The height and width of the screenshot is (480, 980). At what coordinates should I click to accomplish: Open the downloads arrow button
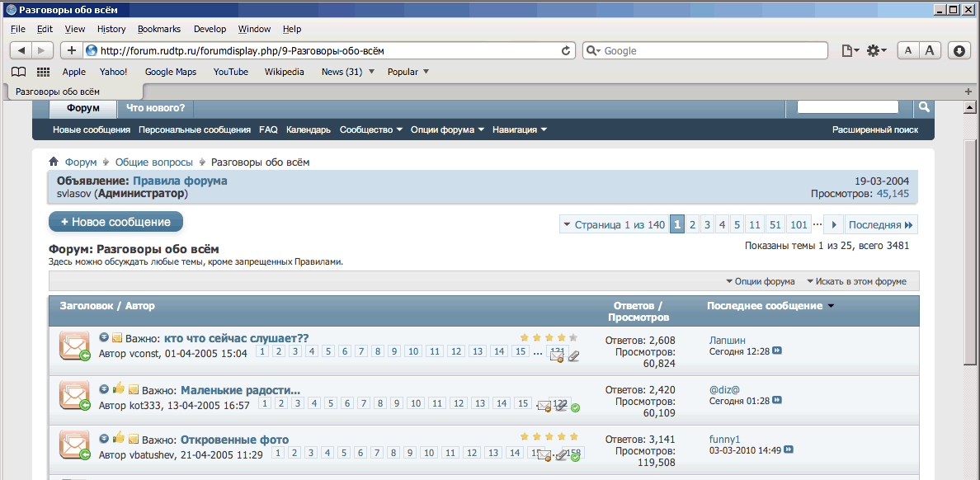959,50
